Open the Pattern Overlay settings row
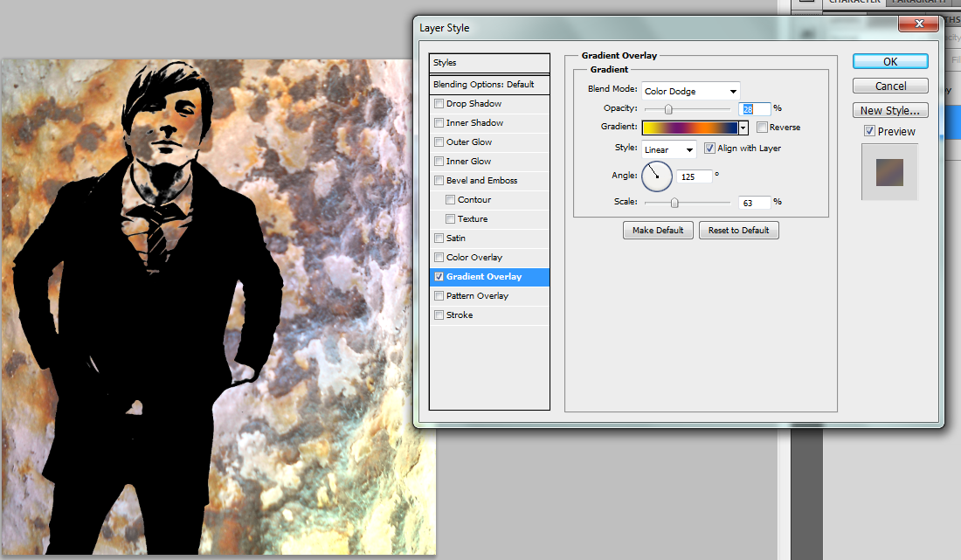The image size is (961, 560). (x=489, y=296)
